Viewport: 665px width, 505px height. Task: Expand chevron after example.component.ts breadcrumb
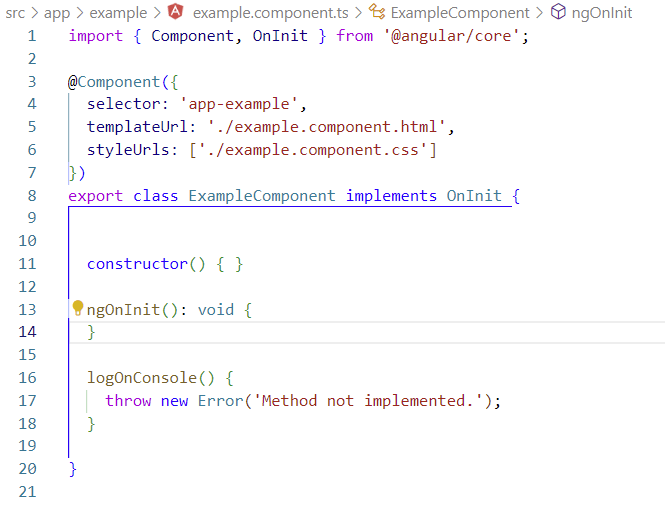coord(358,13)
